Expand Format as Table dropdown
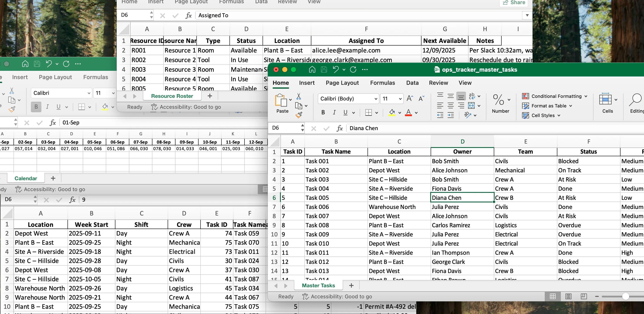Image resolution: width=644 pixels, height=314 pixels. point(571,106)
